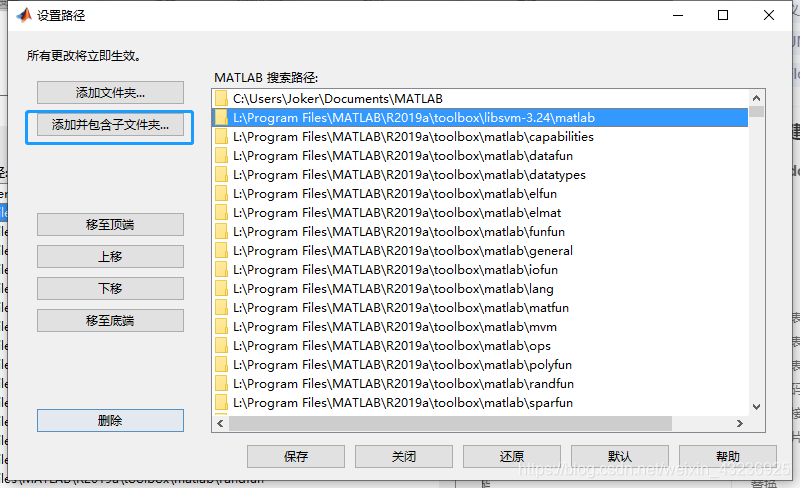Viewport: 800px width, 488px height.
Task: Select the toolbox\matlab\general path text
Action: coord(403,251)
